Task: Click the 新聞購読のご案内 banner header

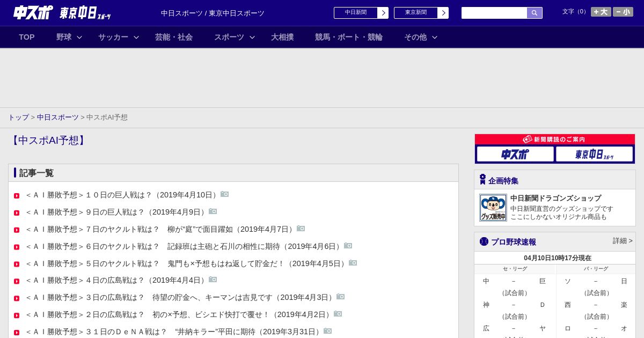Action: 555,139
